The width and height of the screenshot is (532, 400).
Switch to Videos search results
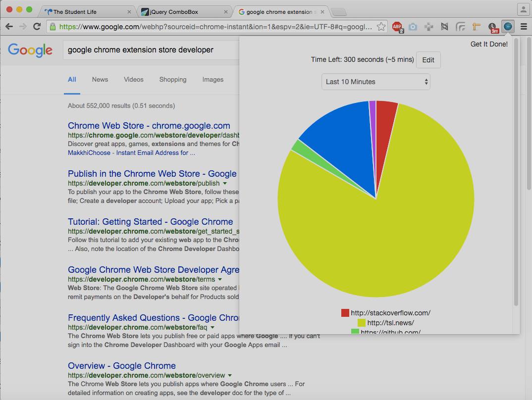134,79
